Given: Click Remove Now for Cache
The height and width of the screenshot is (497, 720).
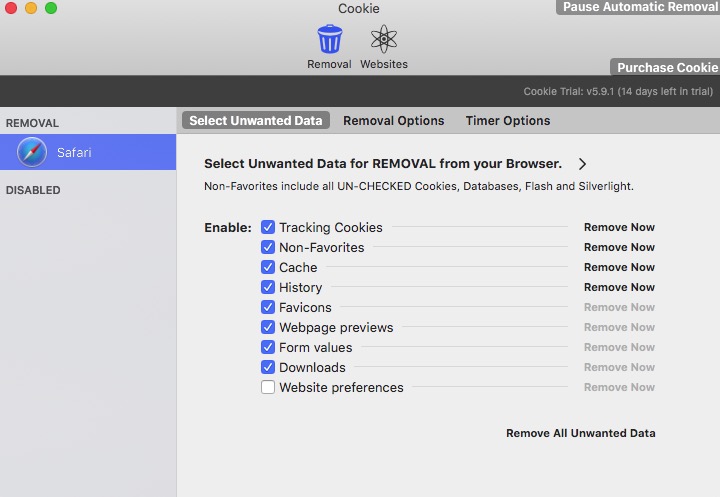Looking at the screenshot, I should click(x=619, y=267).
